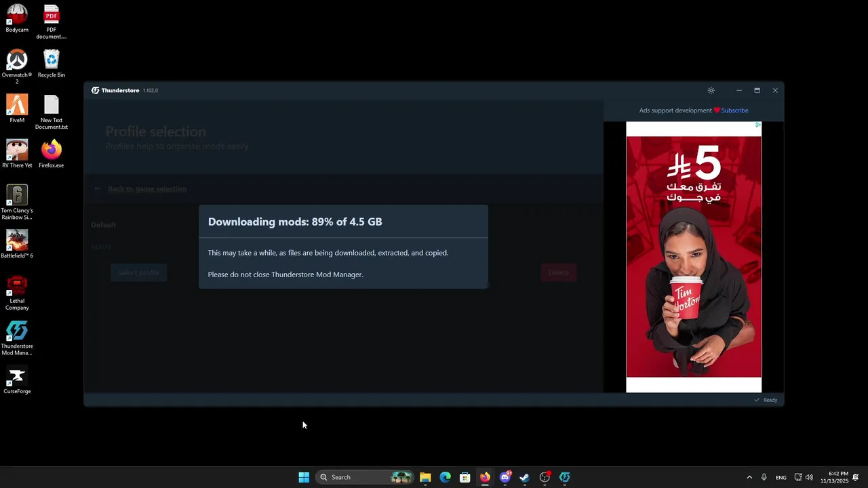This screenshot has height=488, width=868.
Task: Click the Ready status indicator
Action: pos(766,400)
